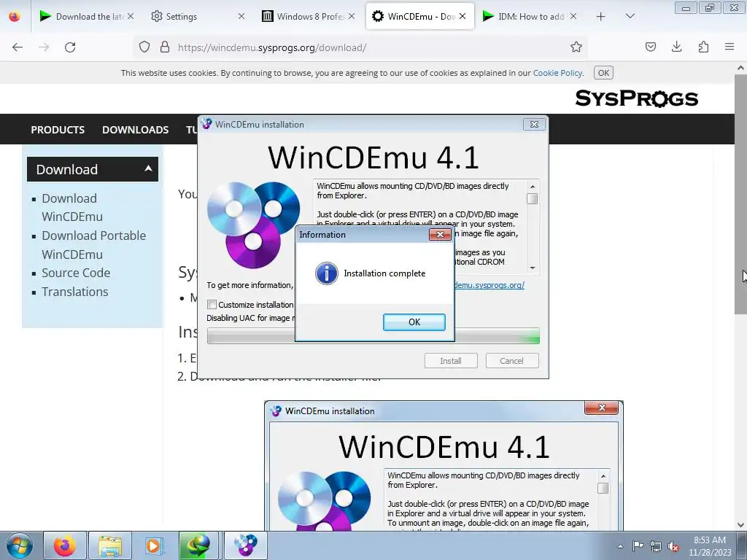The width and height of the screenshot is (747, 560).
Task: Open the Cookie Policy link
Action: coord(557,73)
